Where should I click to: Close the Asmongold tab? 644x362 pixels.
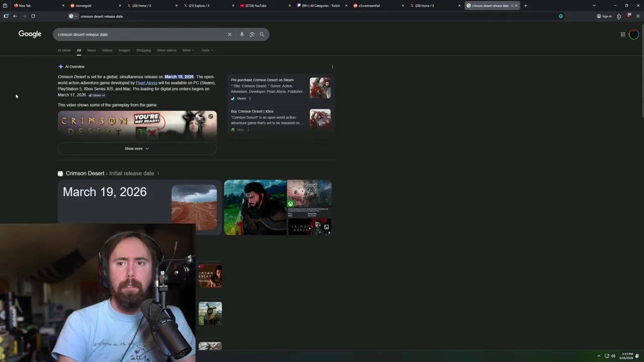point(120,6)
